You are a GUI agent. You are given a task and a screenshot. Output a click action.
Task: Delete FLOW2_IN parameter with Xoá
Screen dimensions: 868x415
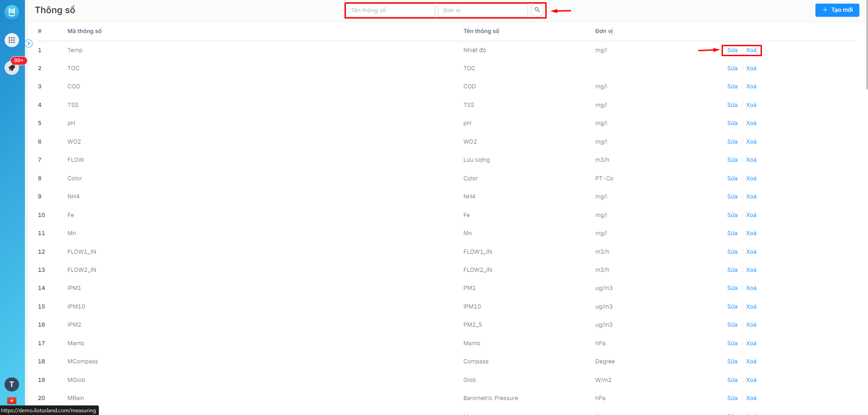coord(751,270)
